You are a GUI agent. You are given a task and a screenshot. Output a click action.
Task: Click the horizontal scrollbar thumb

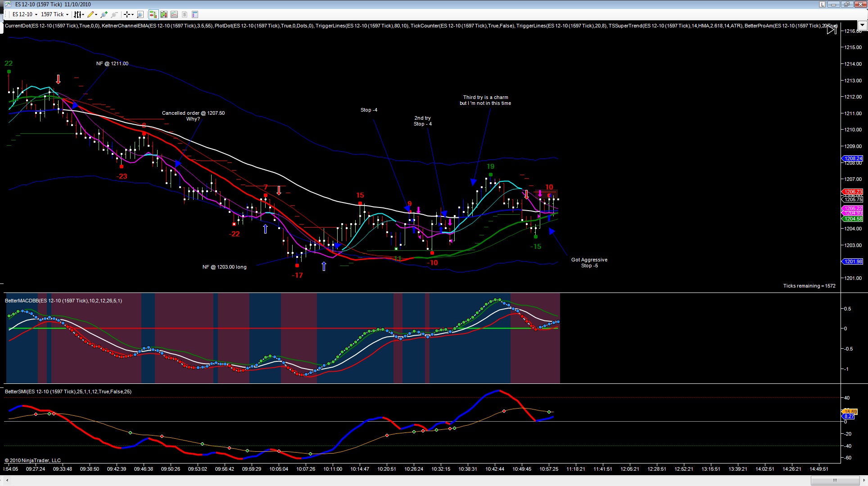pos(834,480)
